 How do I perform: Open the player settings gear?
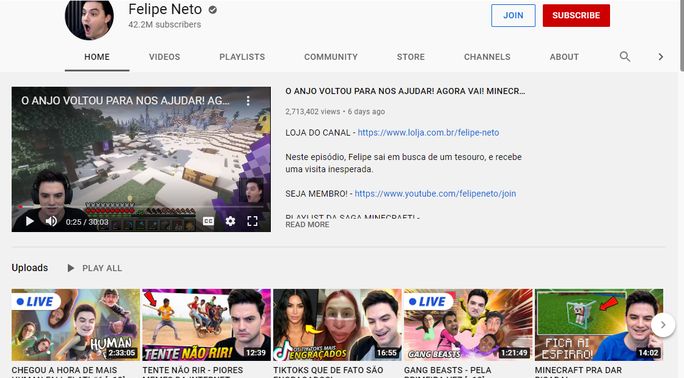click(x=230, y=221)
